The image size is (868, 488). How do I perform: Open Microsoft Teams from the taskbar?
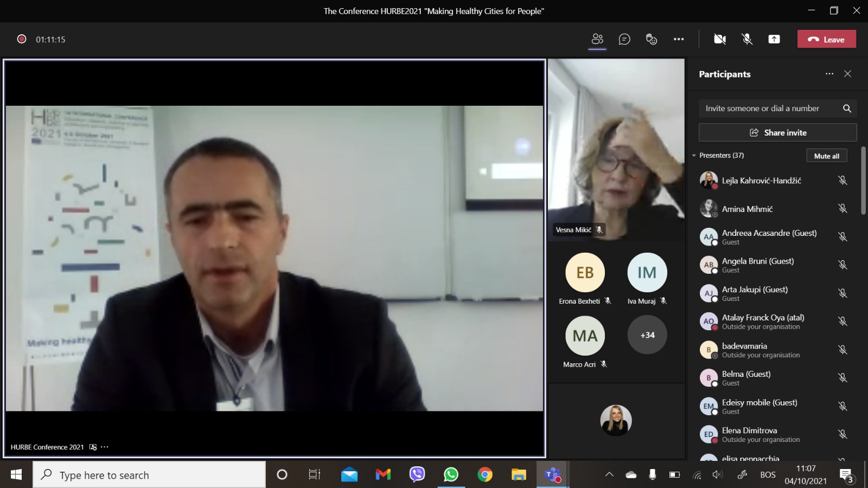(552, 475)
